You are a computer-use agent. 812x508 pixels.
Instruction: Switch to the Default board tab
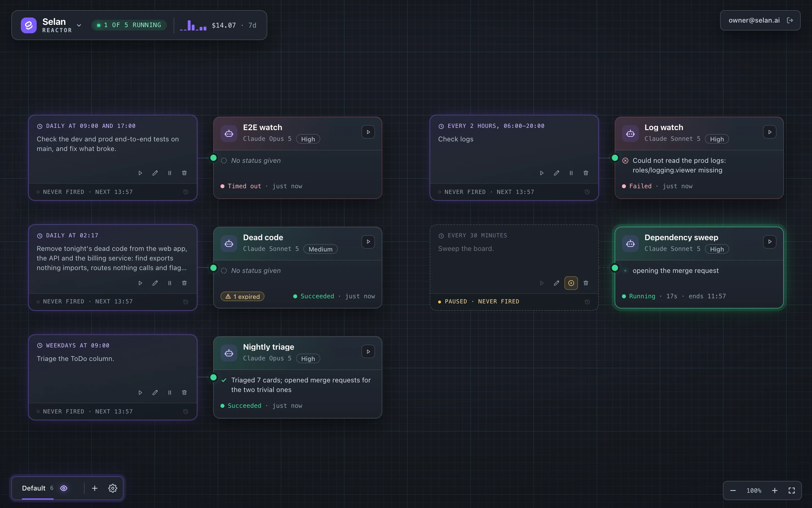point(37,488)
